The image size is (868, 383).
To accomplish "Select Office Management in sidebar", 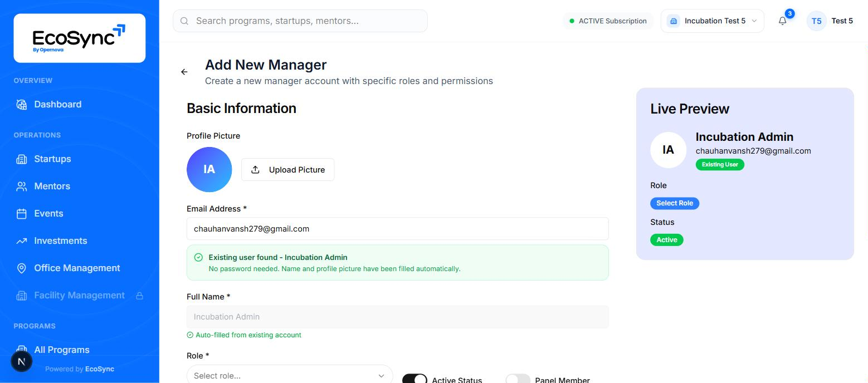I will (x=79, y=268).
